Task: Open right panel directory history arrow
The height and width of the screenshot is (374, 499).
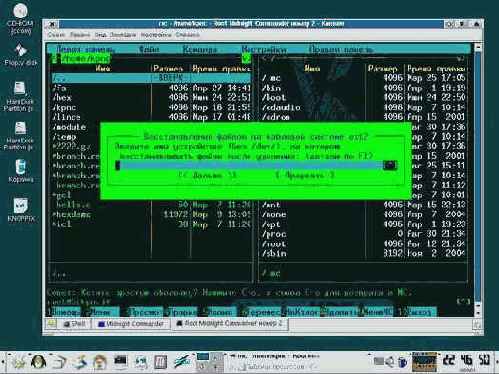Action: tap(460, 59)
